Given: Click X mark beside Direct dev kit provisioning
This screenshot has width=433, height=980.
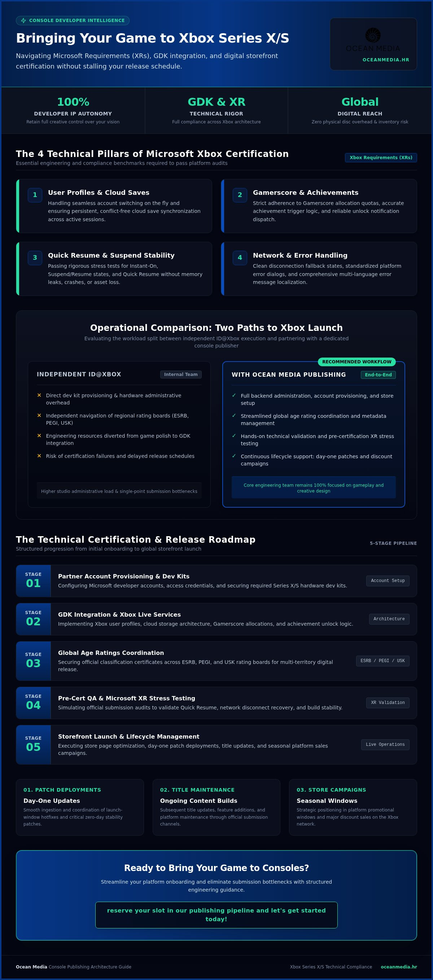Looking at the screenshot, I should coord(39,395).
